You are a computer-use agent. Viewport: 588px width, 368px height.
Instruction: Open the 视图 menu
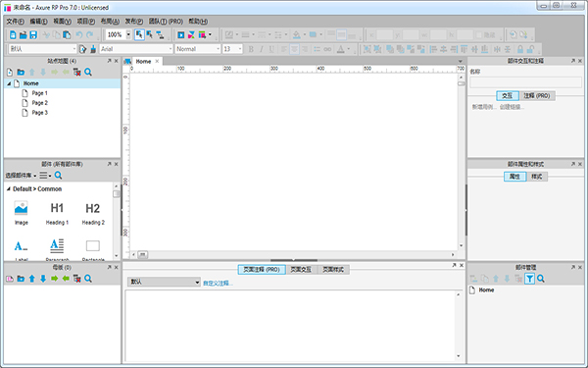62,22
